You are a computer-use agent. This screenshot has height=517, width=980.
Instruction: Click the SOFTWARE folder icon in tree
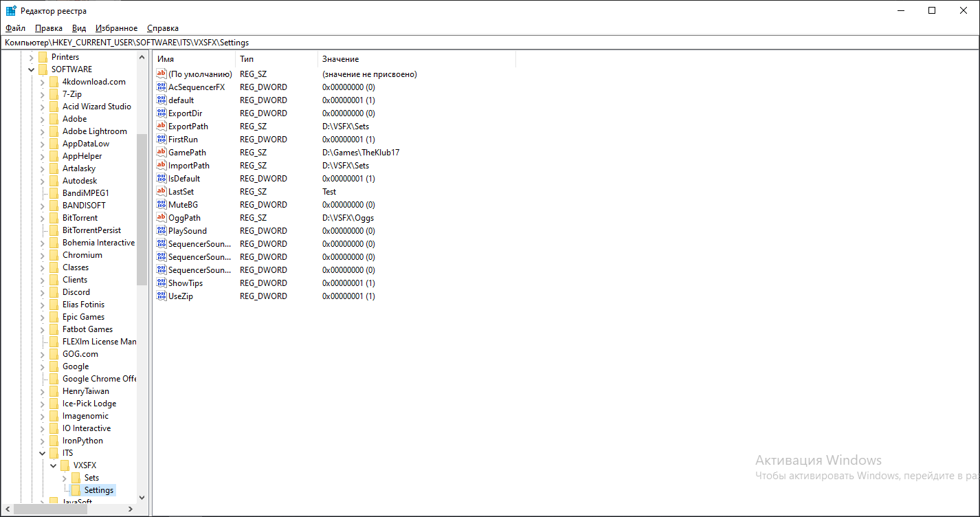(x=43, y=69)
